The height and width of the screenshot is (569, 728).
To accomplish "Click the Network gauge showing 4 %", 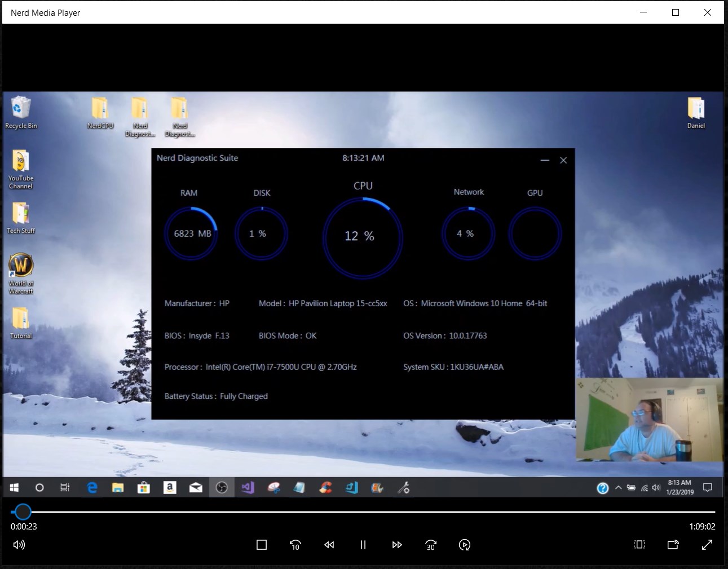I will click(x=468, y=233).
